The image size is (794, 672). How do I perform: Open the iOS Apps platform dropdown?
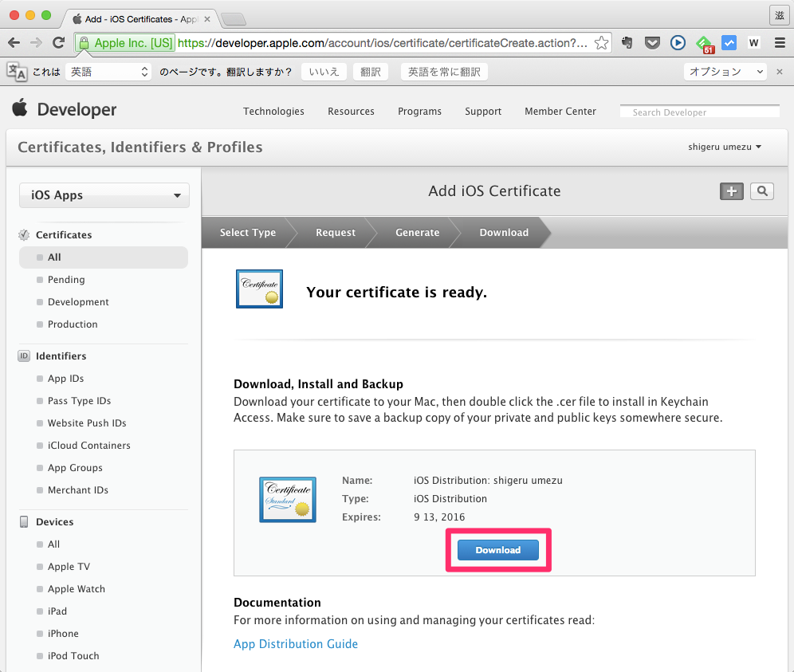[x=104, y=195]
